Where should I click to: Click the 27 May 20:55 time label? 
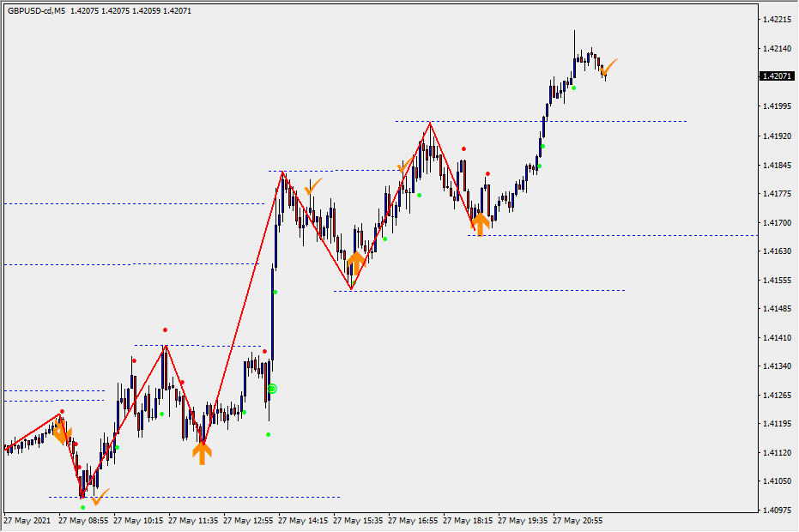point(578,521)
